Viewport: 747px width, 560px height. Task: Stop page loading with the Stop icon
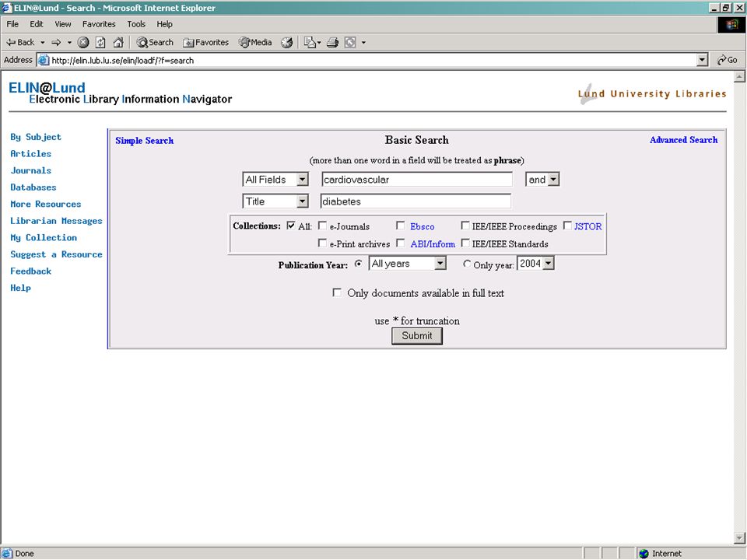click(x=83, y=42)
